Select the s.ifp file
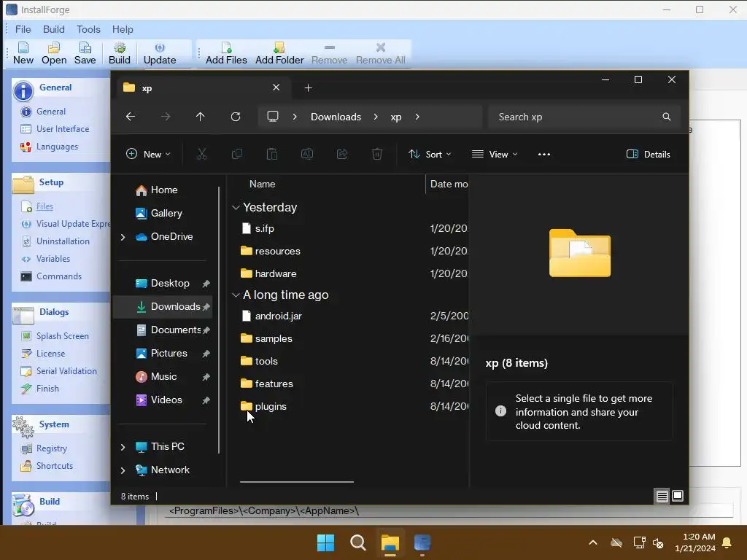747x560 pixels. pyautogui.click(x=264, y=228)
